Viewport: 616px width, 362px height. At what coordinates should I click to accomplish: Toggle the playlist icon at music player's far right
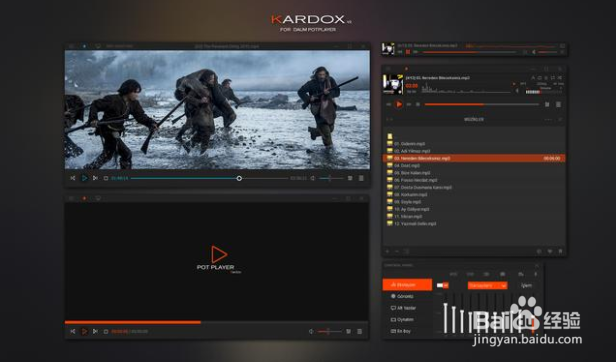coord(558,104)
